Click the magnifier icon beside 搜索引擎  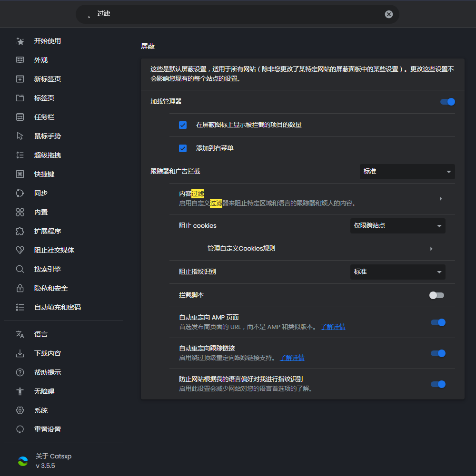(20, 269)
